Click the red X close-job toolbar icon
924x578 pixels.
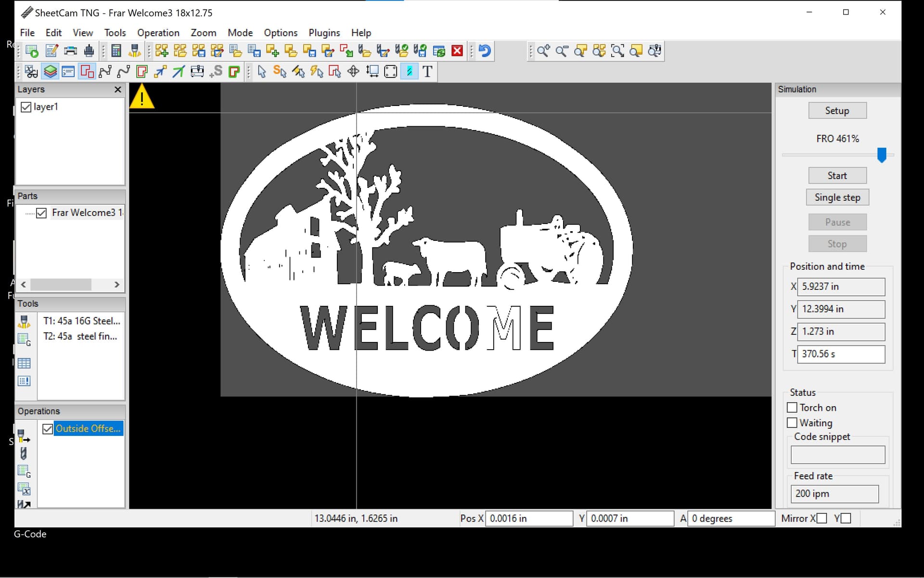pyautogui.click(x=458, y=51)
